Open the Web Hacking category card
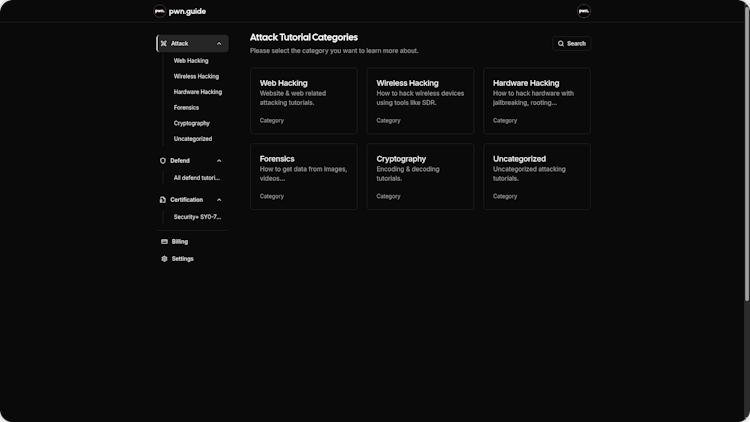Image resolution: width=750 pixels, height=422 pixels. coord(303,101)
